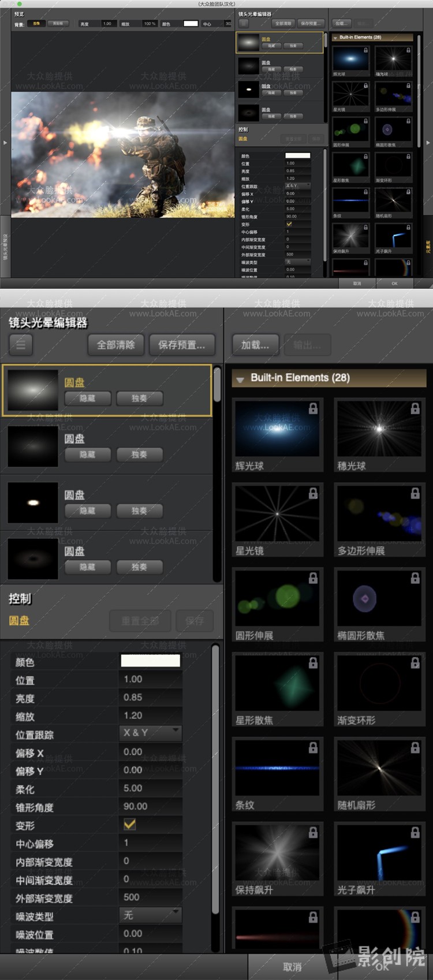The width and height of the screenshot is (433, 980).
Task: Click the 保存预置... button
Action: [x=182, y=345]
